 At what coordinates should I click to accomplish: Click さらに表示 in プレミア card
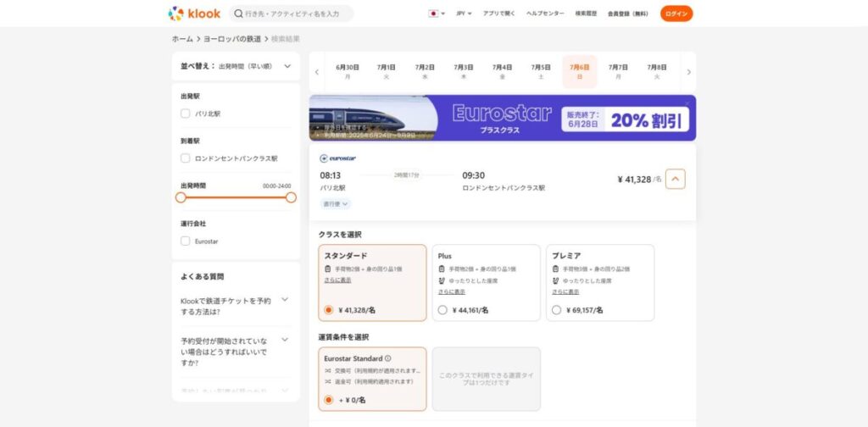[565, 291]
